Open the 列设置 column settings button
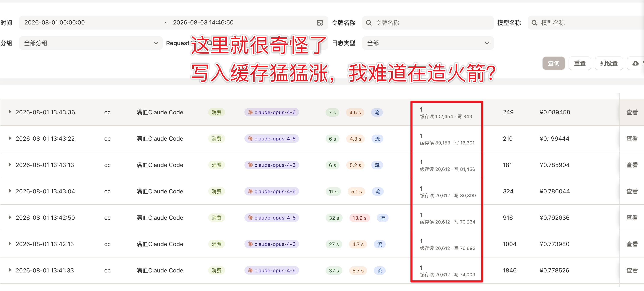 [x=609, y=63]
